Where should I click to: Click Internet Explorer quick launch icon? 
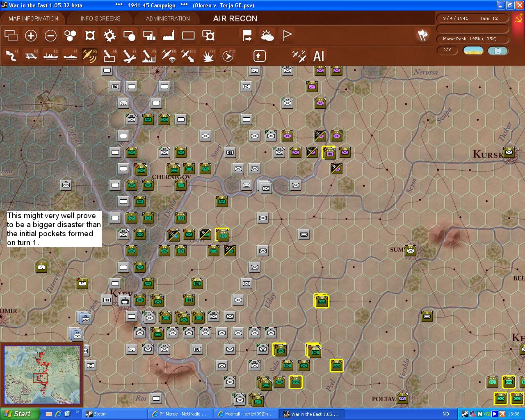pyautogui.click(x=58, y=414)
